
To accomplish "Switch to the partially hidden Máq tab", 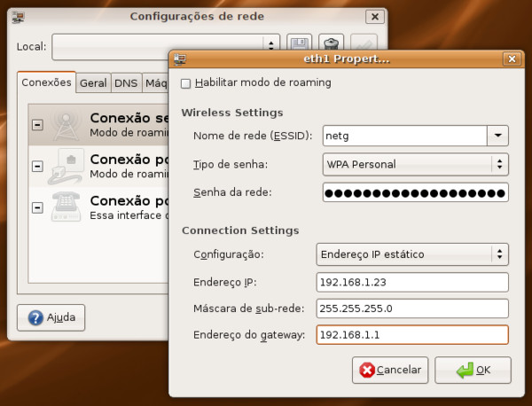I will [156, 83].
